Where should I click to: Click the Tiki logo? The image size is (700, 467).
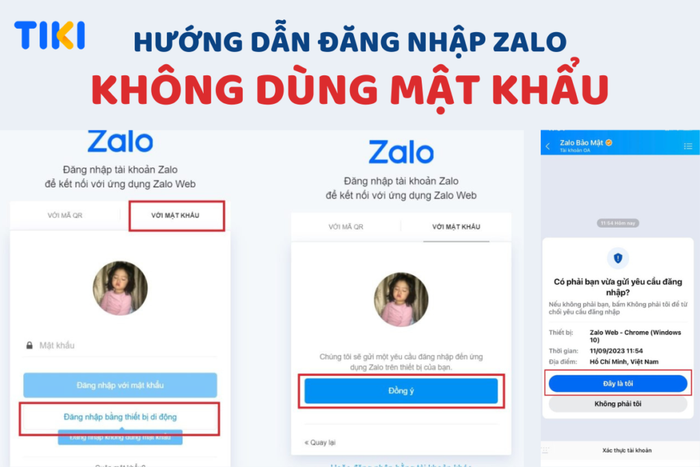pos(50,35)
